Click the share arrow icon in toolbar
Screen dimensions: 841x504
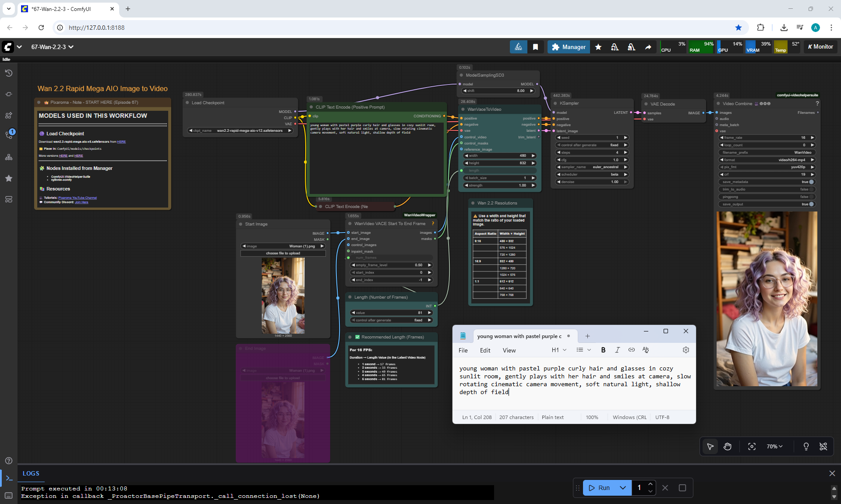coord(648,47)
